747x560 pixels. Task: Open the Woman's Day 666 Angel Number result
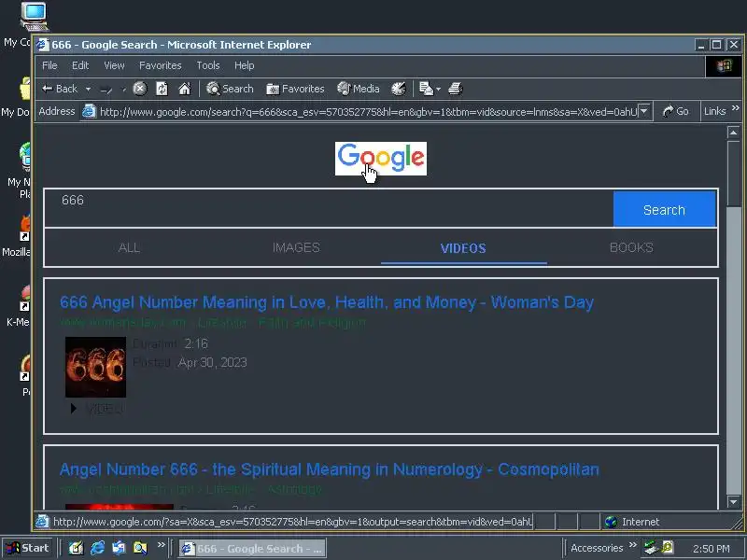[x=327, y=302]
